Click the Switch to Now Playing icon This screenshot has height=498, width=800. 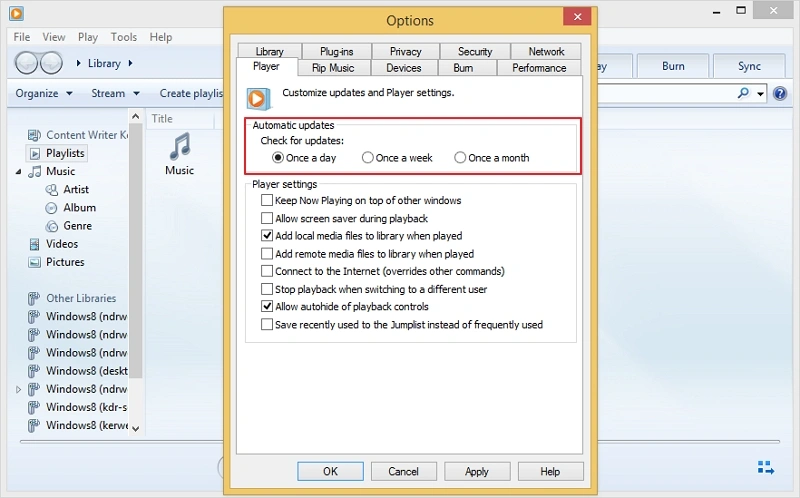(x=766, y=467)
